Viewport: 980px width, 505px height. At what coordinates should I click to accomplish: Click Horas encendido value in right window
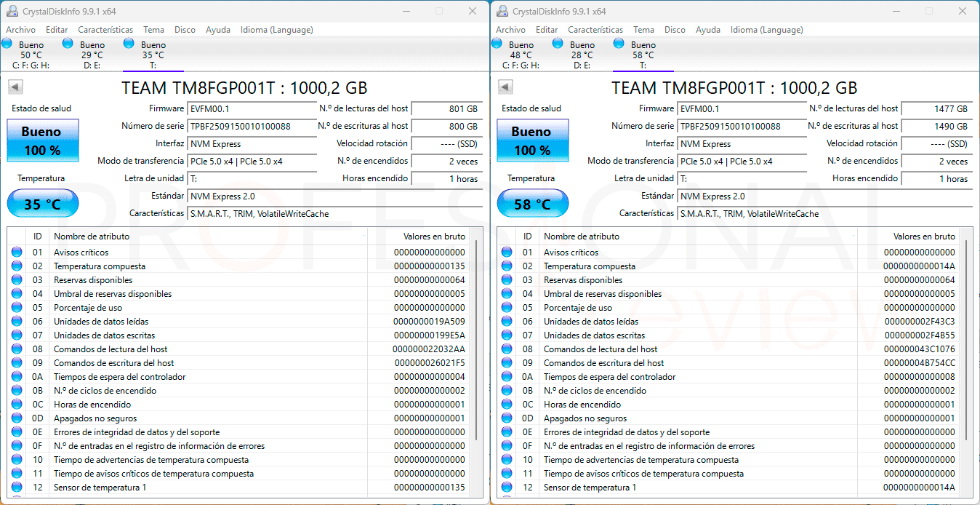(936, 178)
